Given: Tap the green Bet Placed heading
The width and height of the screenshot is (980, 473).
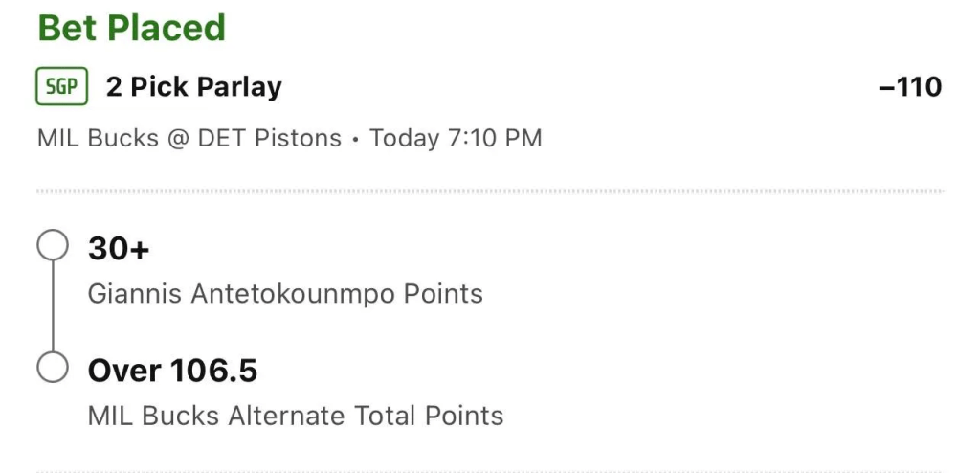Looking at the screenshot, I should (x=131, y=28).
